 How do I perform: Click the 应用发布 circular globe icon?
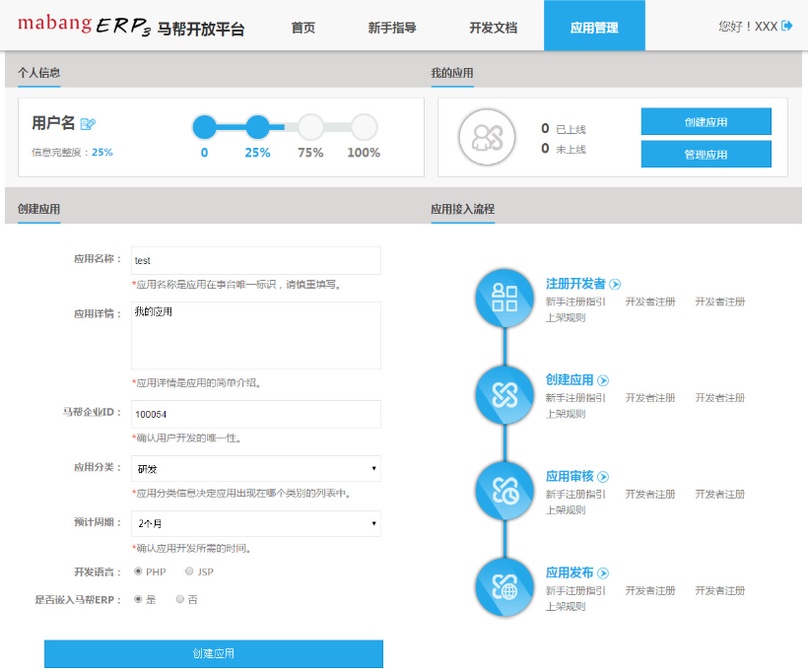[x=505, y=586]
